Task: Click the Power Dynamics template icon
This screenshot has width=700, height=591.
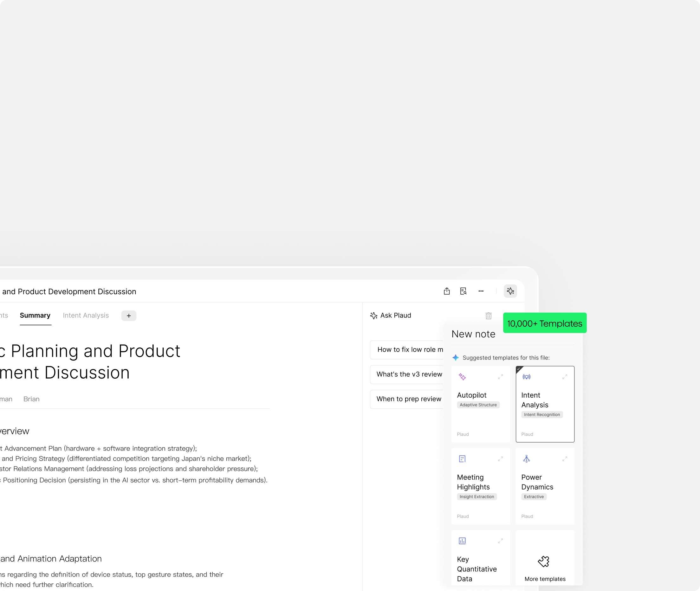Action: (527, 459)
